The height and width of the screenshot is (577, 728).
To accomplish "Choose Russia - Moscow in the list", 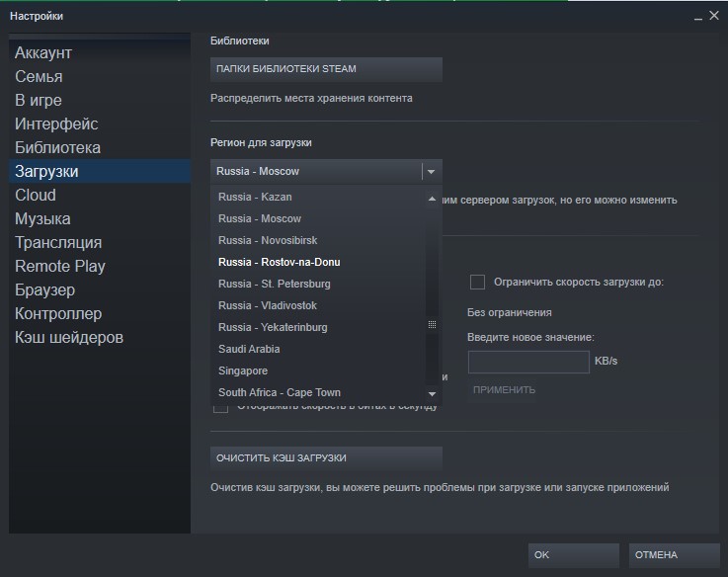I will tap(318, 218).
